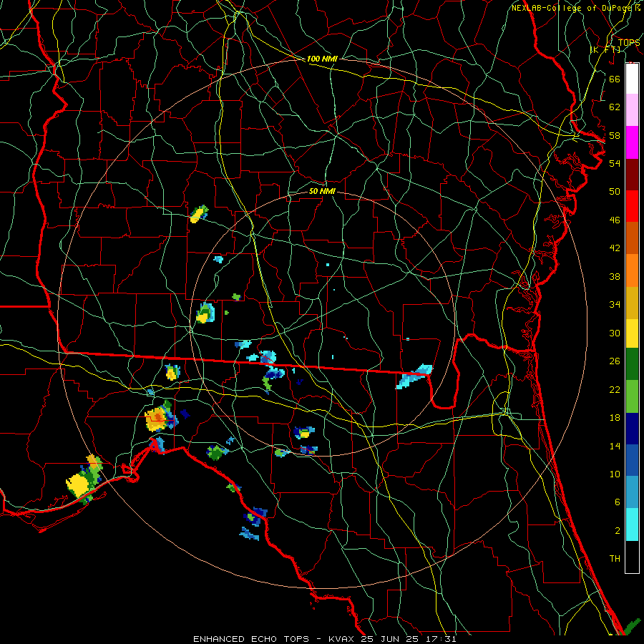Click the 50 NMI range ring label
The image size is (644, 644).
322,191
